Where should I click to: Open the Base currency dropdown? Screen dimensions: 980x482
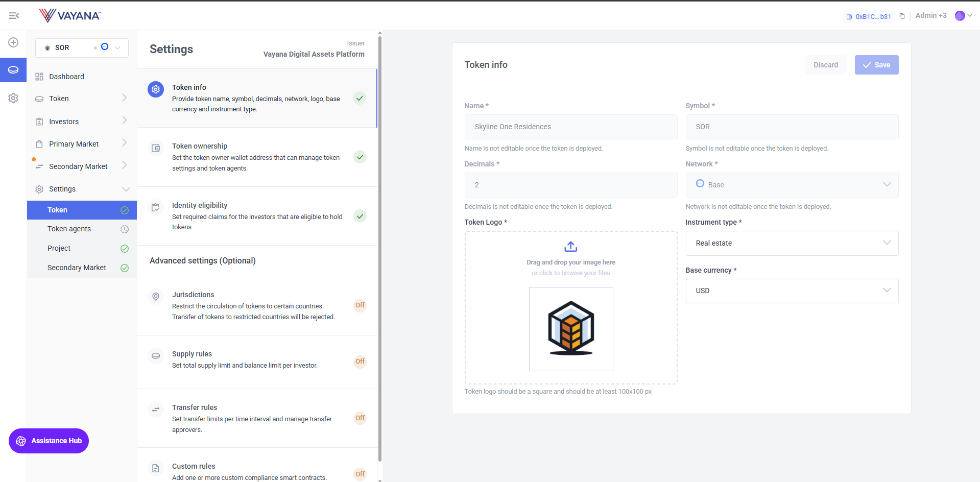792,291
